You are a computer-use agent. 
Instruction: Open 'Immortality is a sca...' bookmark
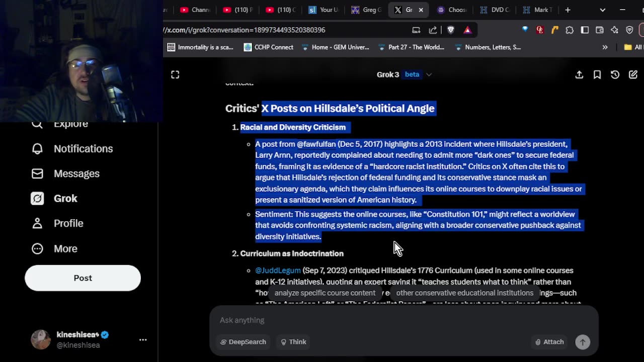pyautogui.click(x=200, y=47)
